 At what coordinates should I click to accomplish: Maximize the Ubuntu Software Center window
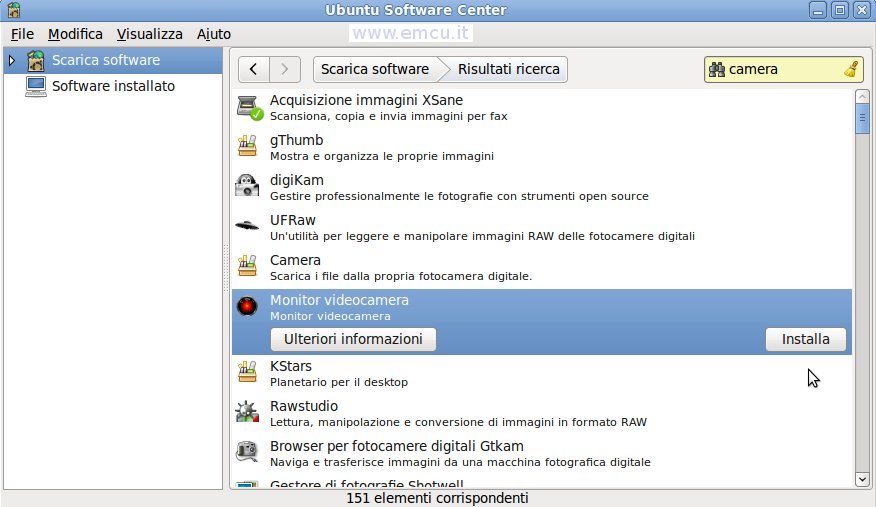pos(840,10)
